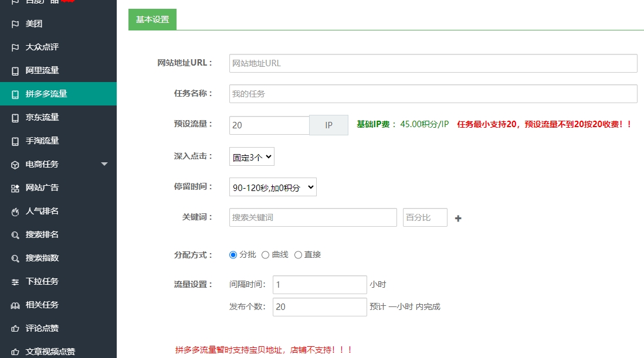Select the 直接 distribution radio button
The width and height of the screenshot is (644, 358).
click(x=298, y=255)
